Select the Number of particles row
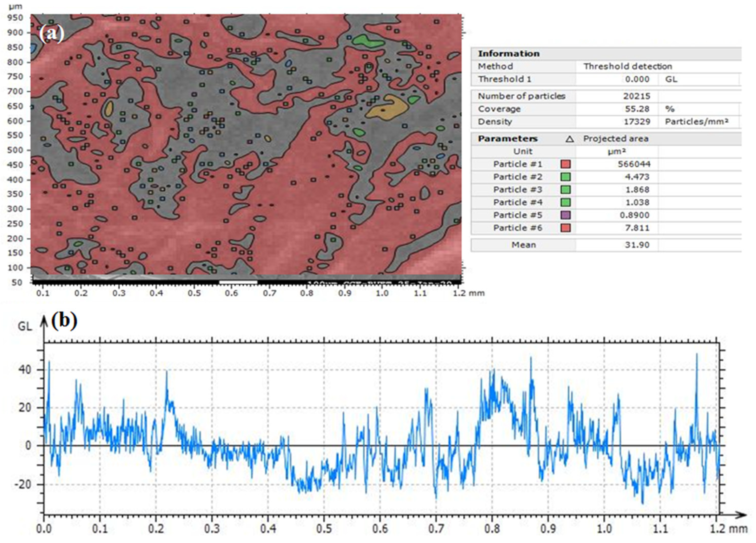 [521, 96]
